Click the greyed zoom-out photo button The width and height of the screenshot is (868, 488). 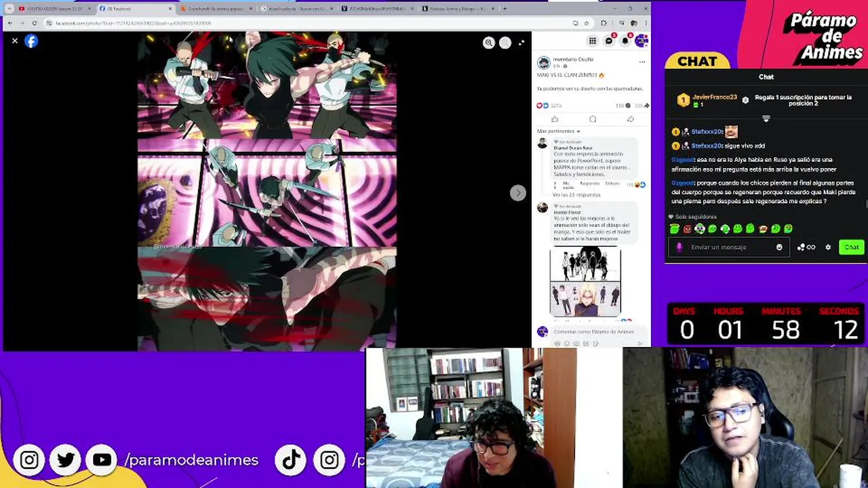click(x=505, y=43)
